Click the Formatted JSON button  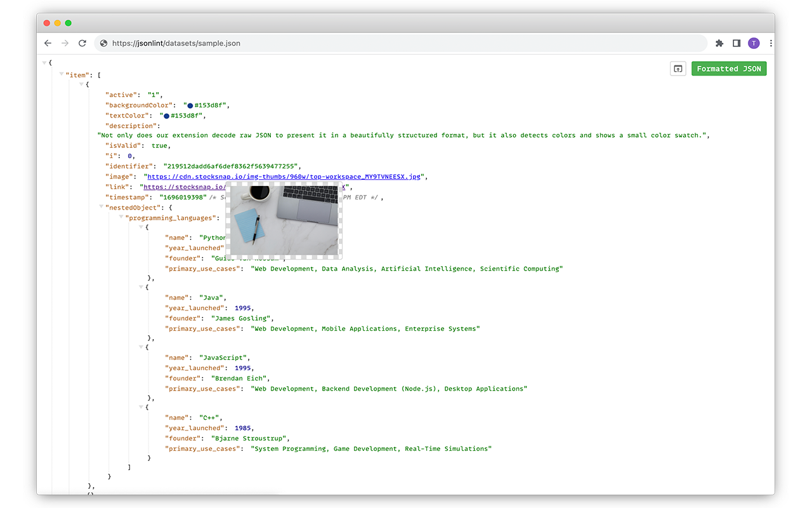click(x=729, y=69)
